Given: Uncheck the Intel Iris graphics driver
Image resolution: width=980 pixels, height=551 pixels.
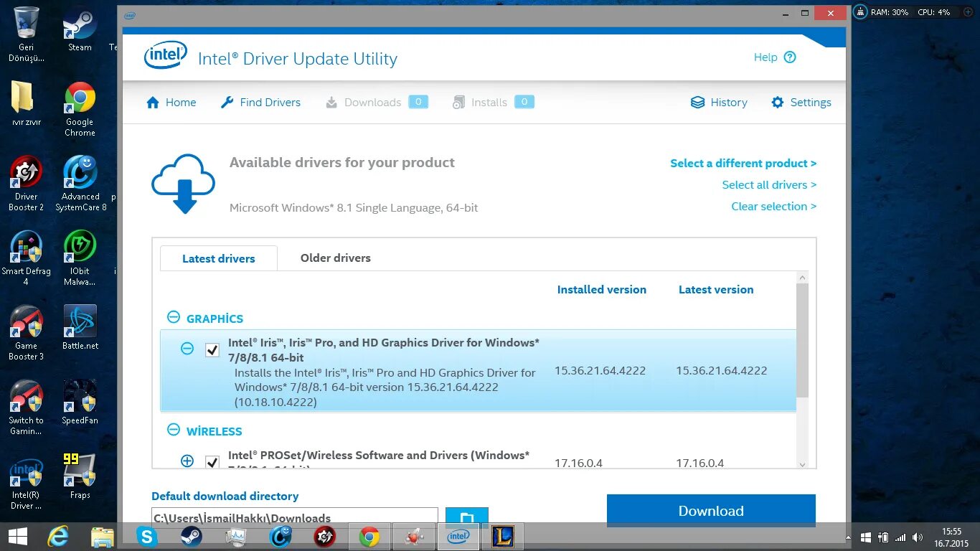Looking at the screenshot, I should pos(212,350).
